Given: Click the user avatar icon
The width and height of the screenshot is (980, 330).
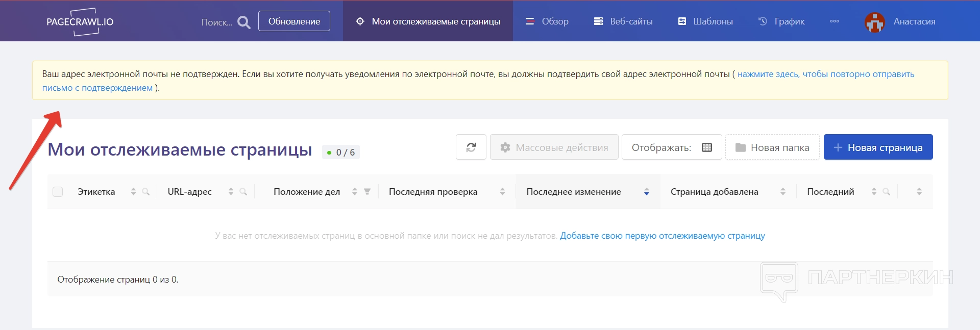Looking at the screenshot, I should pos(875,22).
